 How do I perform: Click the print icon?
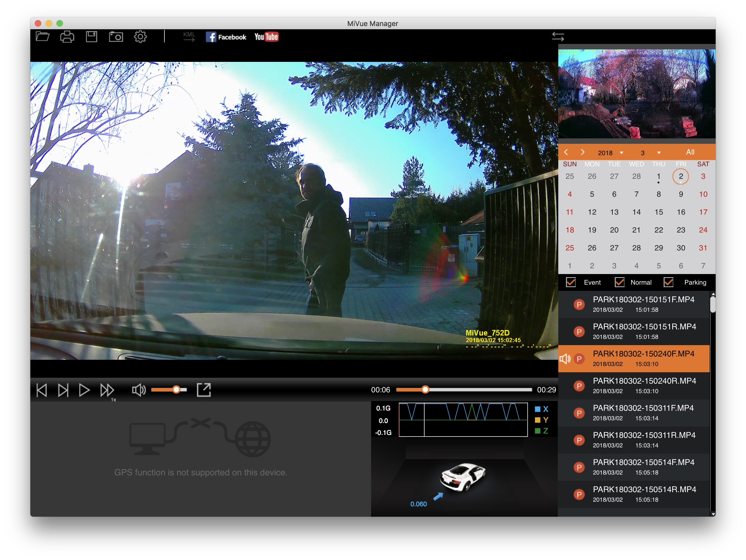(x=67, y=36)
